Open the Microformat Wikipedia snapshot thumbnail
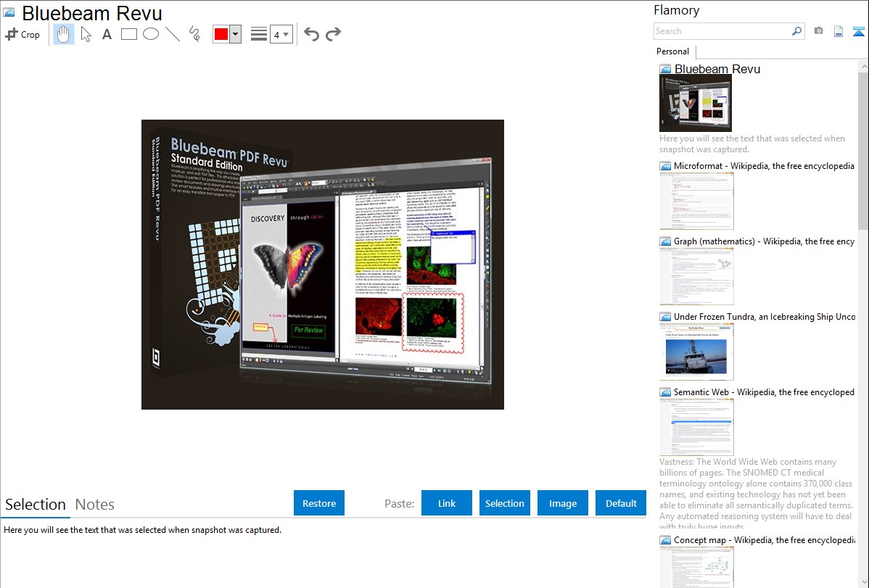The width and height of the screenshot is (869, 588). [x=696, y=201]
